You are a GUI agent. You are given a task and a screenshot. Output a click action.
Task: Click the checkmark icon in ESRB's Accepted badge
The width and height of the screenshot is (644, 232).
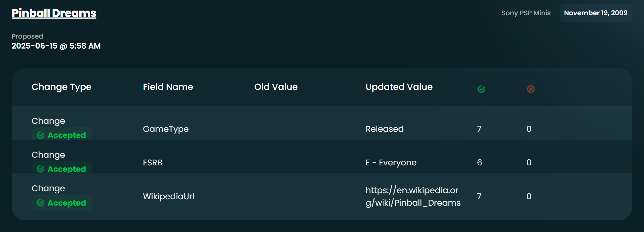pyautogui.click(x=41, y=169)
